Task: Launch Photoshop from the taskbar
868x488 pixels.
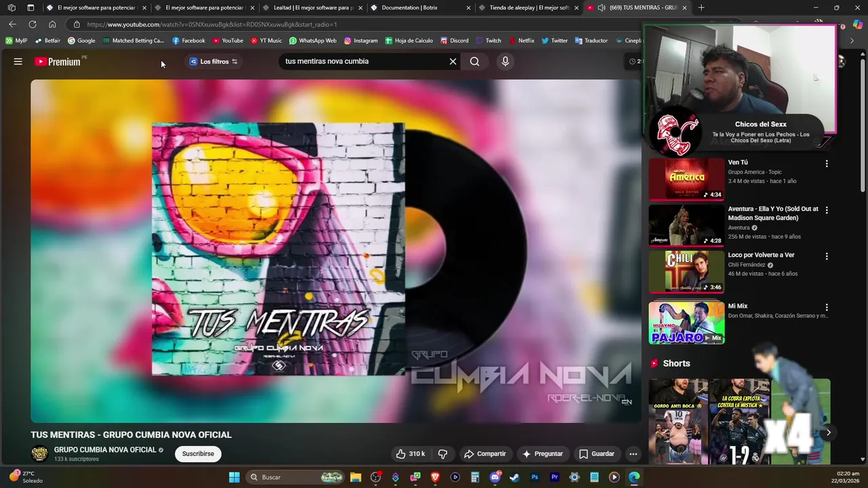Action: click(535, 477)
